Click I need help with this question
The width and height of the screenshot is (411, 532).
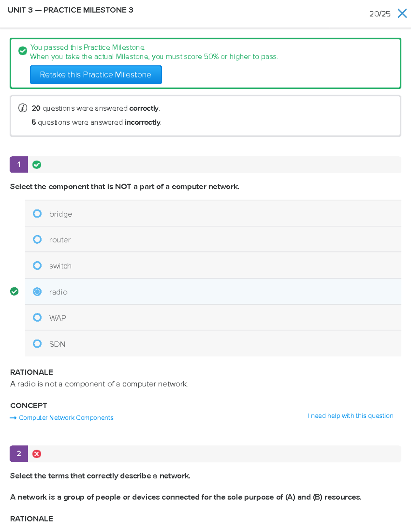[350, 416]
